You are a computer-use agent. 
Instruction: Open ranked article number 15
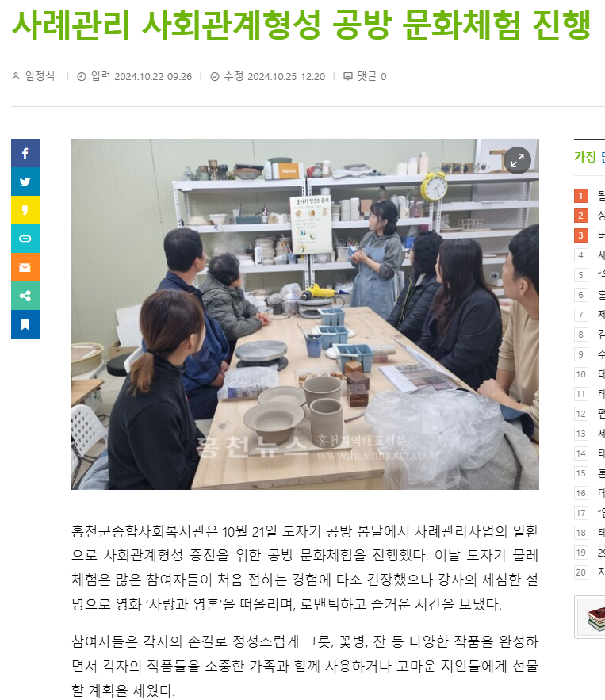[589, 473]
